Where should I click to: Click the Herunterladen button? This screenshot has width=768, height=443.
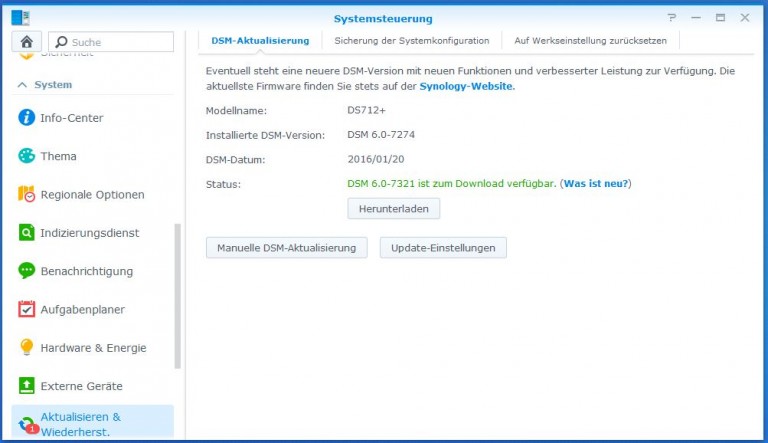pyautogui.click(x=393, y=209)
